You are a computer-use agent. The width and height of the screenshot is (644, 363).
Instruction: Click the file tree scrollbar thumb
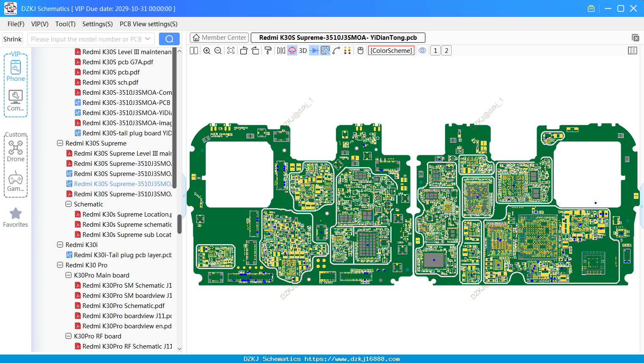179,224
